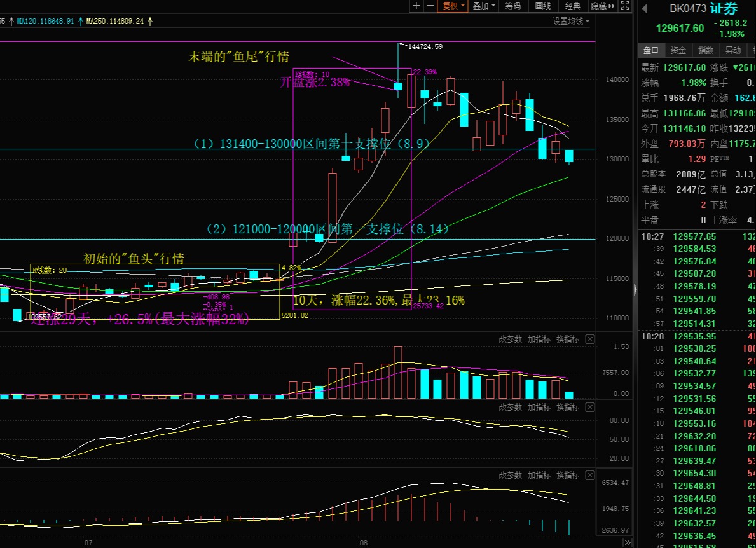This screenshot has height=548, width=756.
Task: Toggle fullscreen chart icon
Action: pyautogui.click(x=625, y=6)
